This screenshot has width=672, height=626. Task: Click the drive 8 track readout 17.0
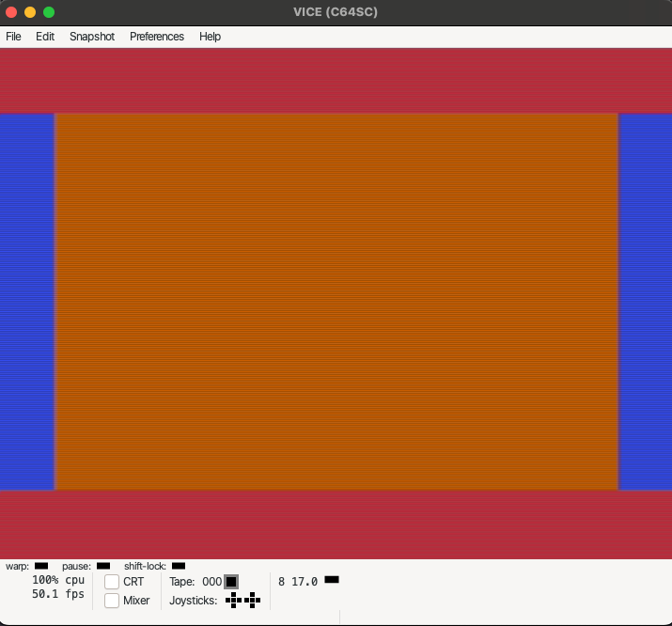pos(305,582)
